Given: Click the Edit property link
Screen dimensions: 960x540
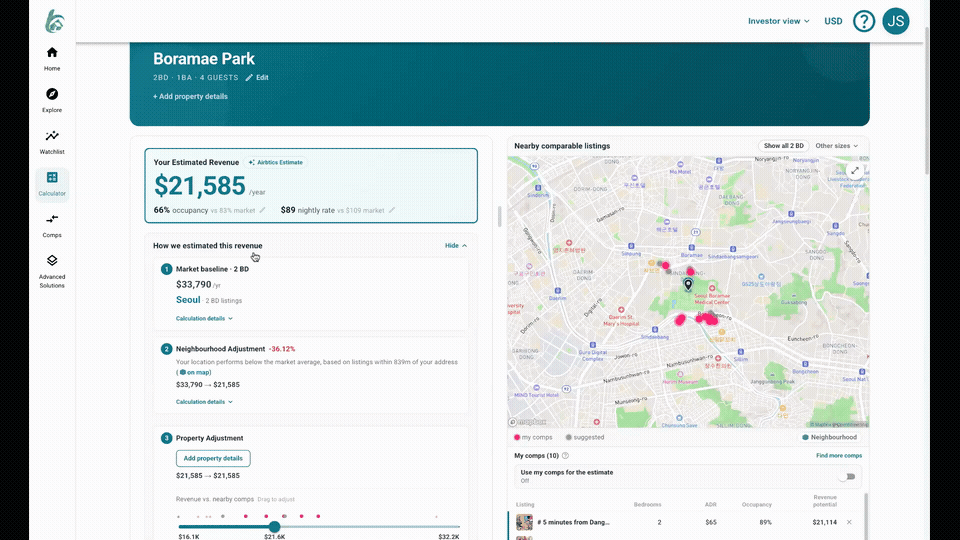Looking at the screenshot, I should 257,78.
